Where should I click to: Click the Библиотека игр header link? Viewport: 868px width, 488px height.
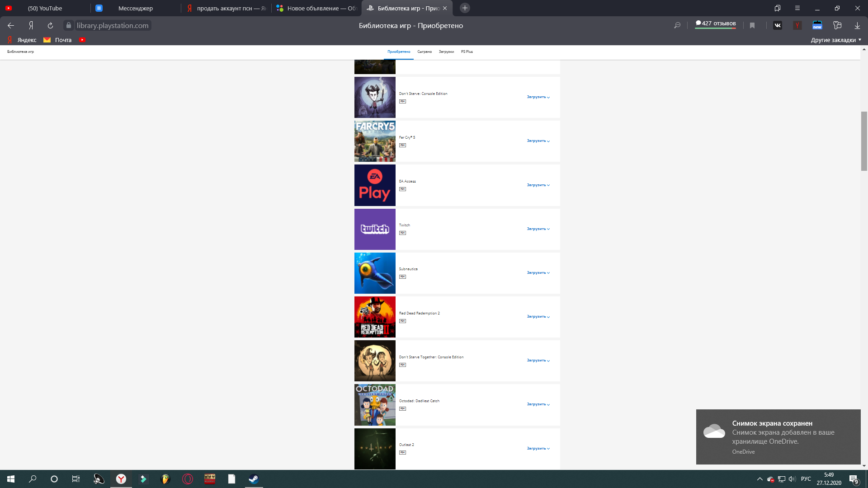click(x=20, y=52)
